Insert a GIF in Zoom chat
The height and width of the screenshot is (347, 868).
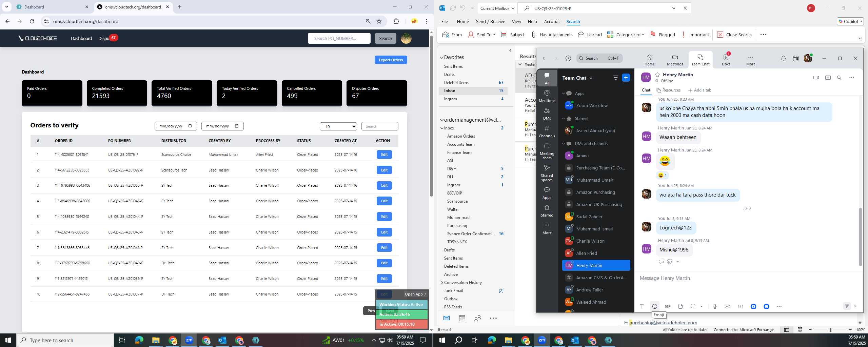[668, 306]
